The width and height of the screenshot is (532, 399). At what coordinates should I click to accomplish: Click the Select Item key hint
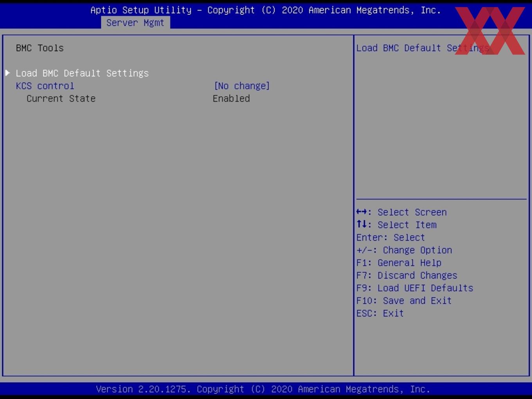coord(396,225)
